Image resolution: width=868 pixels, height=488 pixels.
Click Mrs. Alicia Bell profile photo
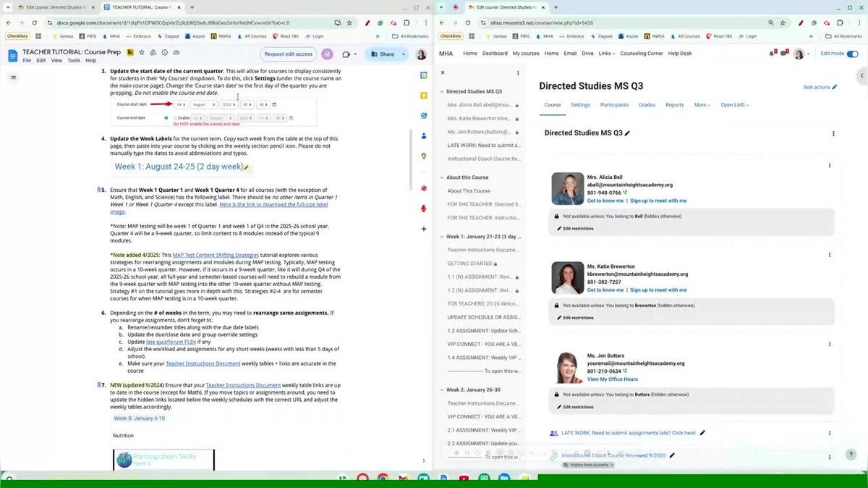pos(568,188)
